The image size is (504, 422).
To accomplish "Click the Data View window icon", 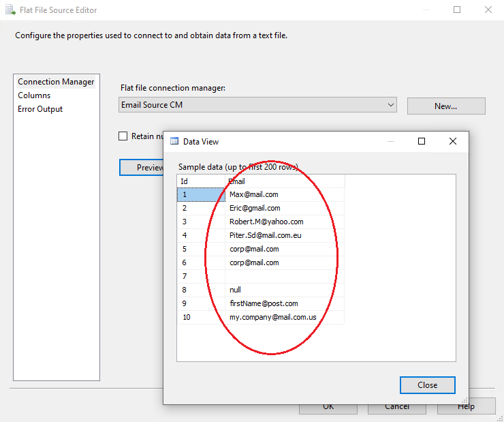I will point(174,141).
